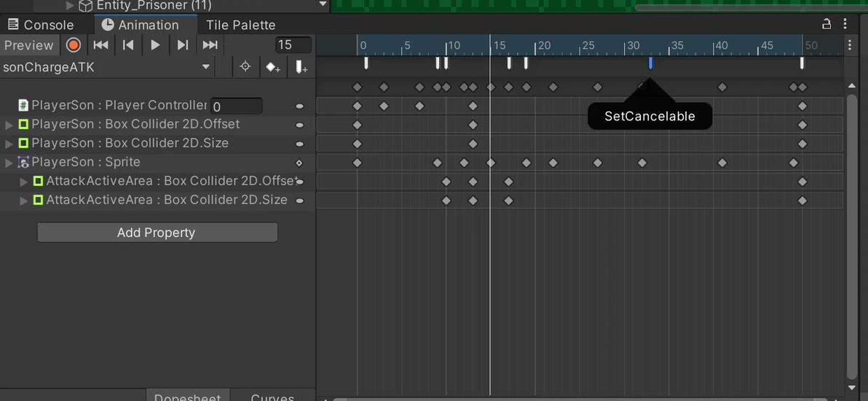Click the Add Keyframe icon
The image size is (868, 401).
click(273, 67)
